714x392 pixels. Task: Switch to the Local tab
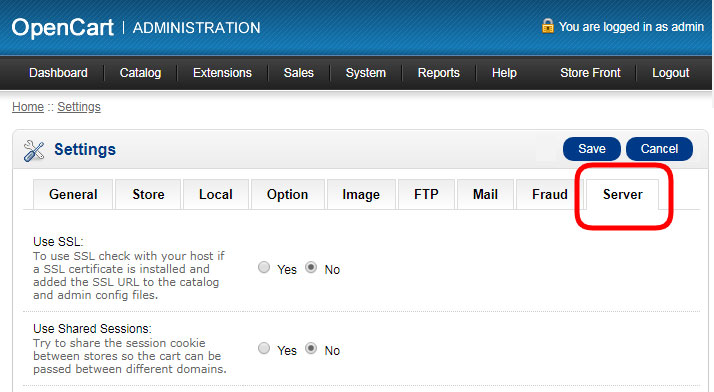[216, 194]
